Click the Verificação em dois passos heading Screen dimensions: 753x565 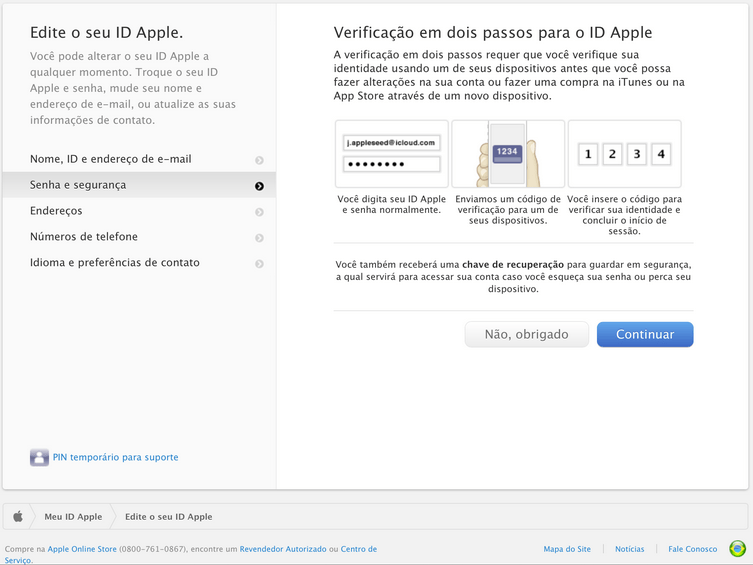tap(493, 33)
